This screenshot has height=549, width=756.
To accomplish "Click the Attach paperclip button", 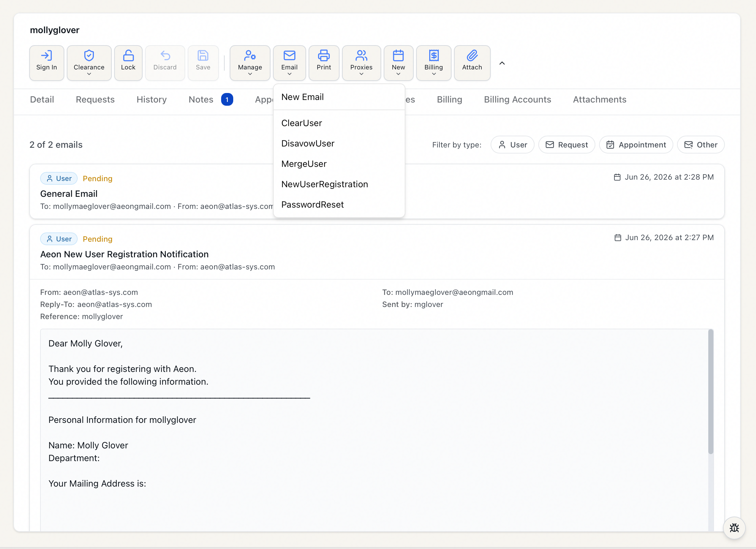I will point(472,63).
